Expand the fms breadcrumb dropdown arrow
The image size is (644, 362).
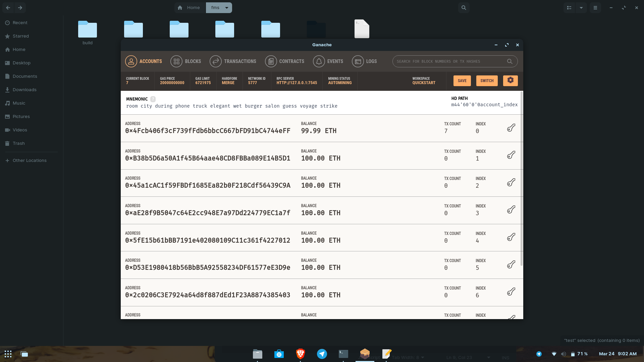pos(227,7)
